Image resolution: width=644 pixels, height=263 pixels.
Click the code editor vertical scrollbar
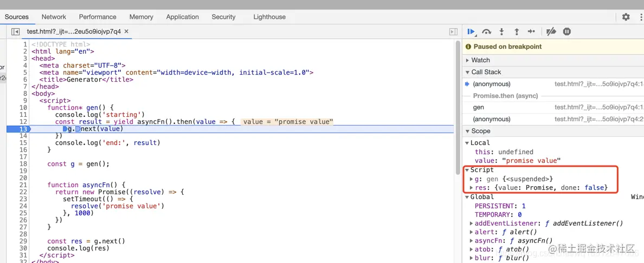(x=458, y=108)
